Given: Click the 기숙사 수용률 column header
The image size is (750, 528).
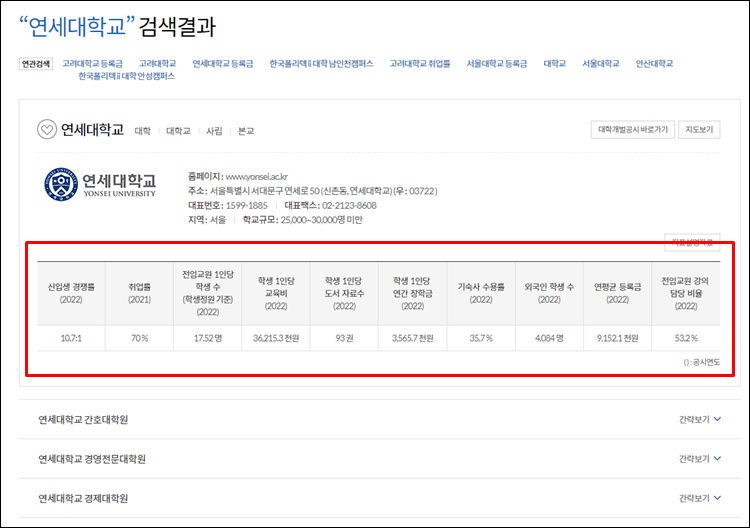Looking at the screenshot, I should (x=481, y=293).
